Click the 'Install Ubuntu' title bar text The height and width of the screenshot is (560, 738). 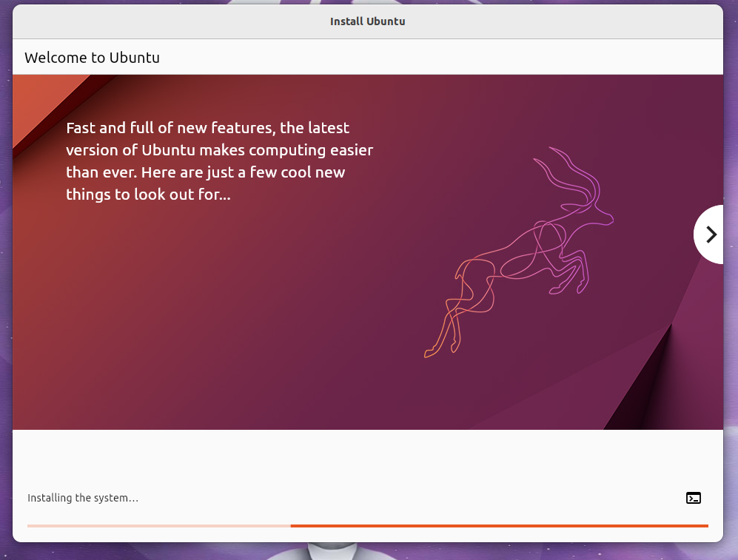[x=367, y=21]
